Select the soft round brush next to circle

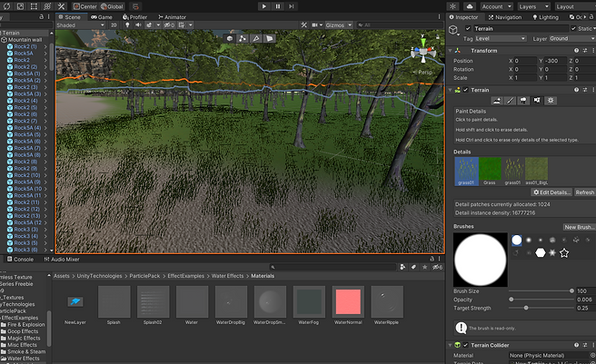point(529,240)
